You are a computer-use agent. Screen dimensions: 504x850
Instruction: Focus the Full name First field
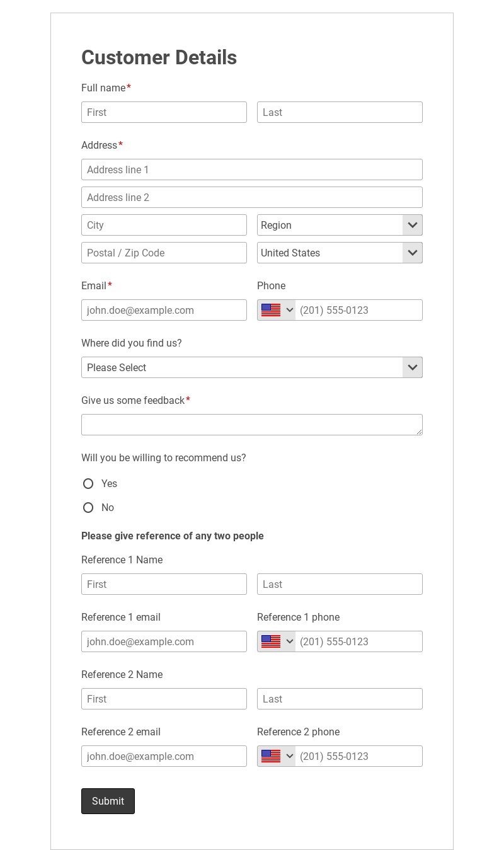164,112
